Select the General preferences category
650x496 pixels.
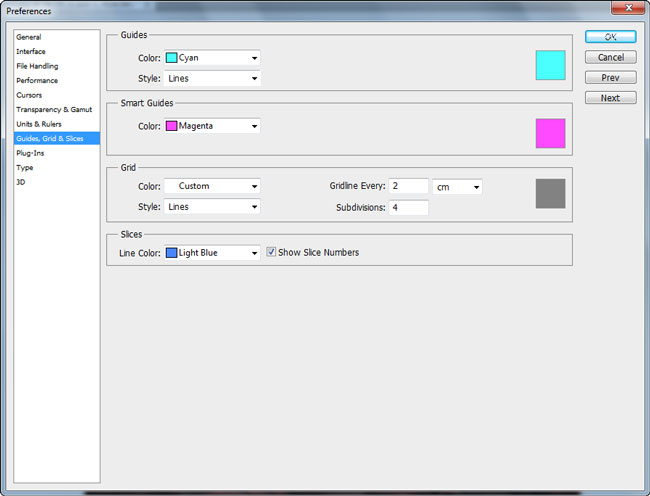pyautogui.click(x=29, y=37)
